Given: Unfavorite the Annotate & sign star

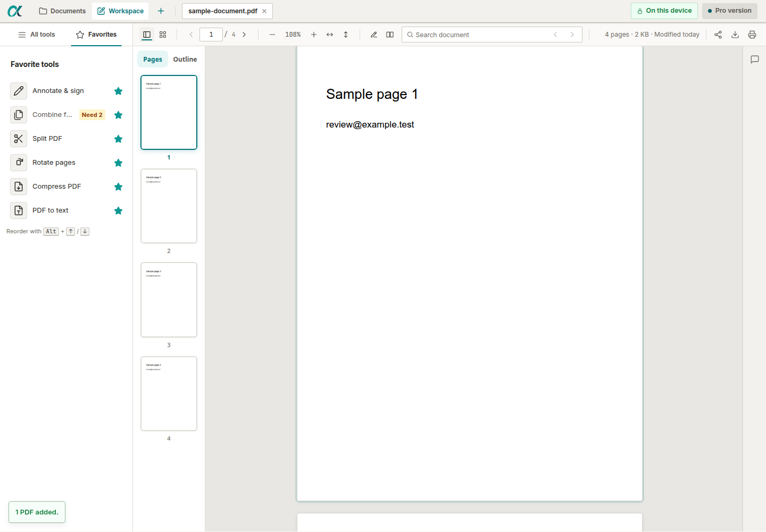Looking at the screenshot, I should pos(118,91).
